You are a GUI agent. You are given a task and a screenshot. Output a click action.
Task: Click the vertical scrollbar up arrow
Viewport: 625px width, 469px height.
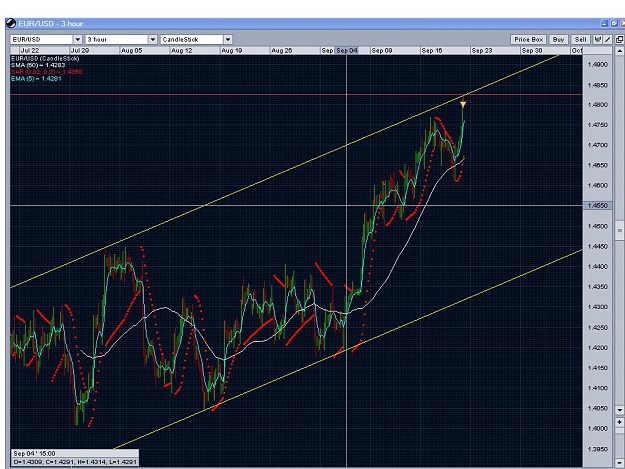click(x=619, y=51)
